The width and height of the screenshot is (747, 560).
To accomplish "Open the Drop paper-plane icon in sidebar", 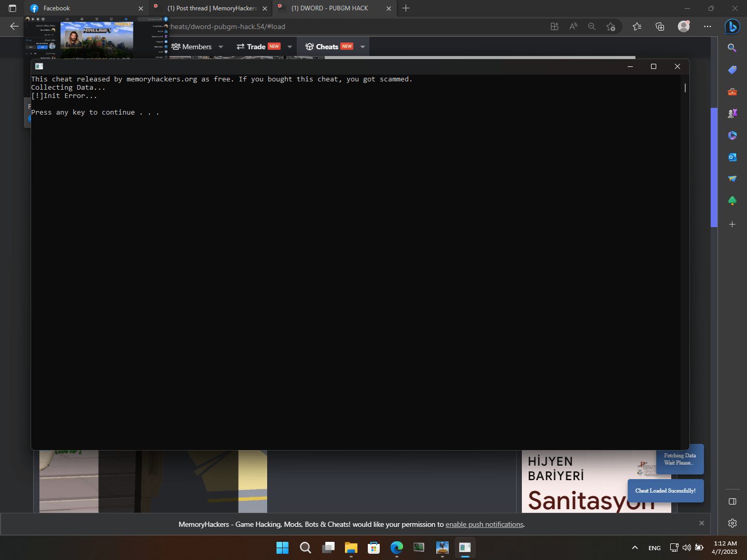I will pyautogui.click(x=732, y=178).
